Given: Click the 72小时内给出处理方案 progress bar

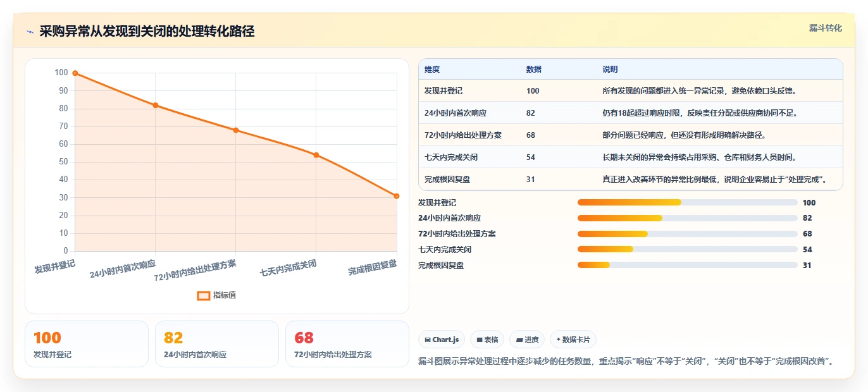Looking at the screenshot, I should pyautogui.click(x=688, y=234).
